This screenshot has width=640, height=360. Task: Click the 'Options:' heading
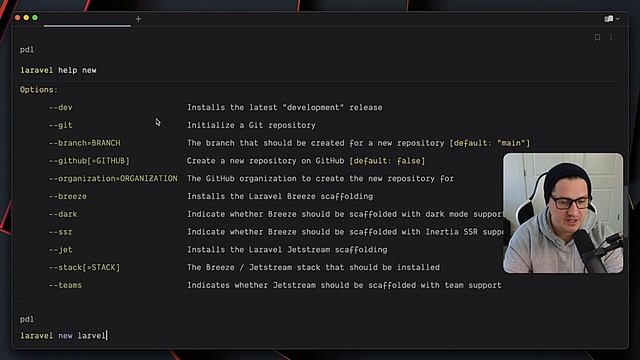point(39,89)
